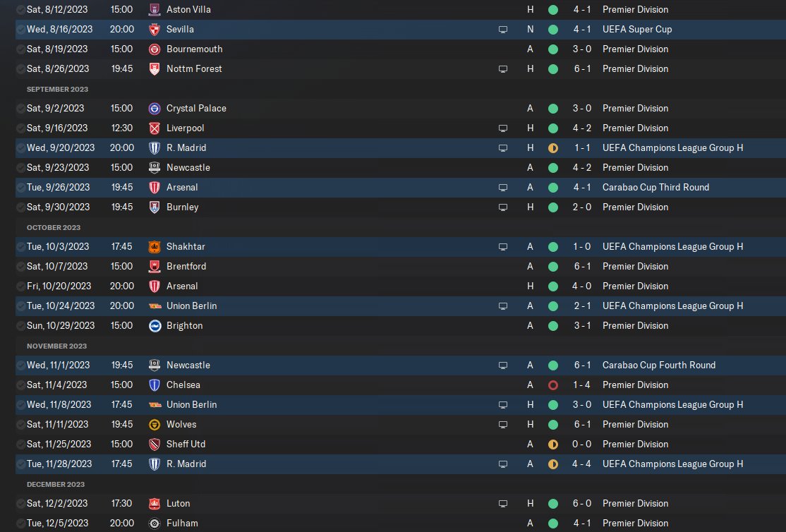Click the TV broadcast icon on the Sevilla row
The width and height of the screenshot is (786, 532).
[503, 30]
